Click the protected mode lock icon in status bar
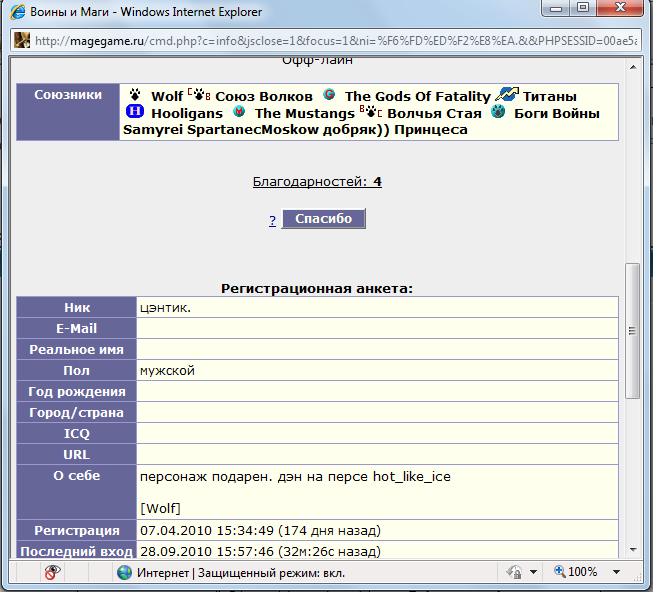 514,572
